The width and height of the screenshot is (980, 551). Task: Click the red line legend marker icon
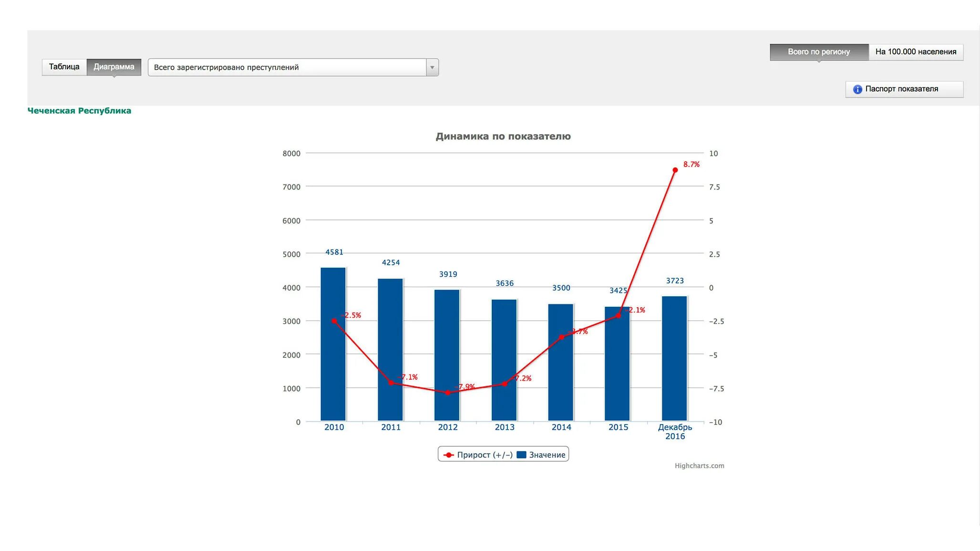[x=448, y=455]
